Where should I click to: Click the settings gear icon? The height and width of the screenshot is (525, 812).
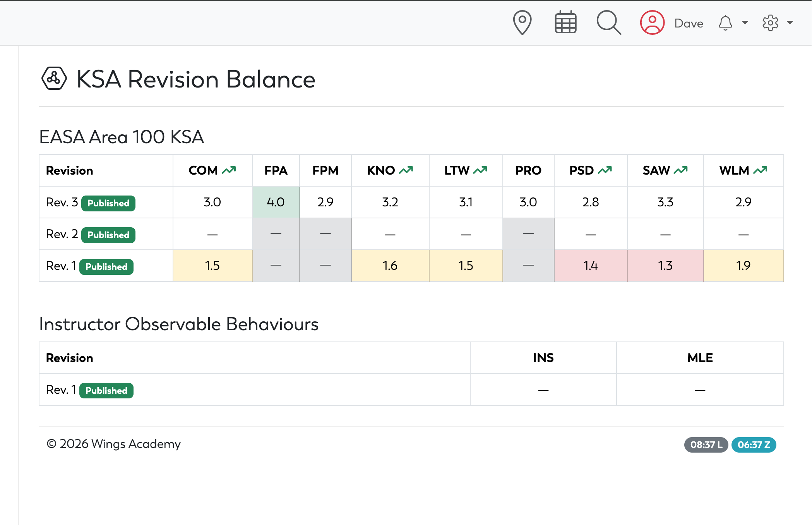point(770,23)
